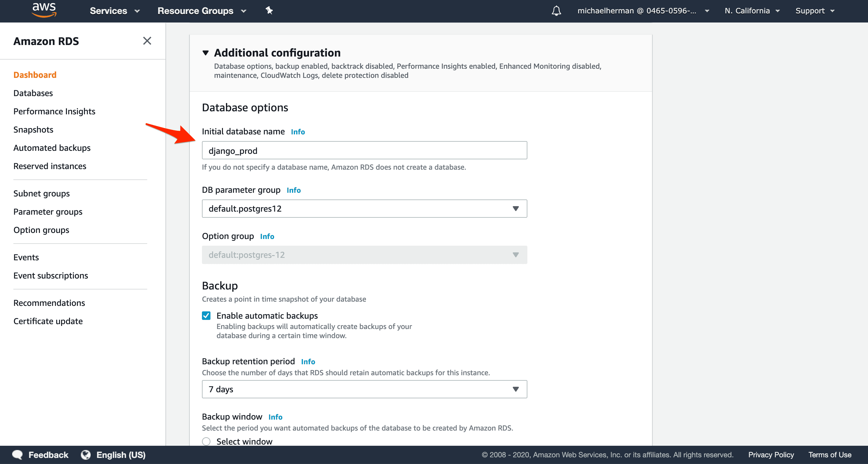Screen dimensions: 868x464
Task: Click Info link next to Initial database name
Action: coord(298,131)
